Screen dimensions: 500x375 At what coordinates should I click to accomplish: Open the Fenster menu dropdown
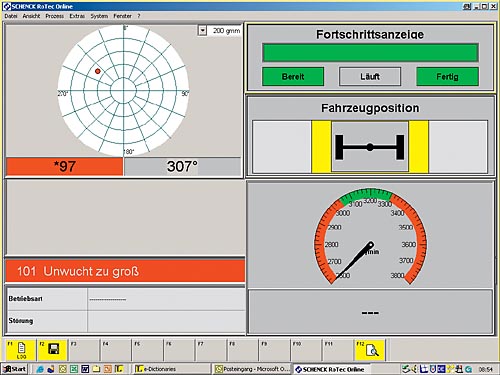[x=122, y=16]
